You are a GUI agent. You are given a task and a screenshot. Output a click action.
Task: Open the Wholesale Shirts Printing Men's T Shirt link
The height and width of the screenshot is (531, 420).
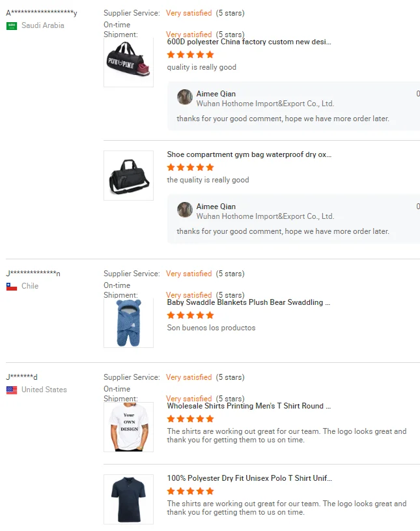(x=249, y=406)
